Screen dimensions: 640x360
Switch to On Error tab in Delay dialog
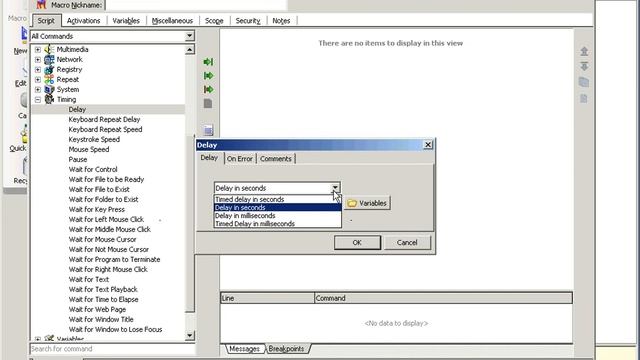click(x=240, y=159)
